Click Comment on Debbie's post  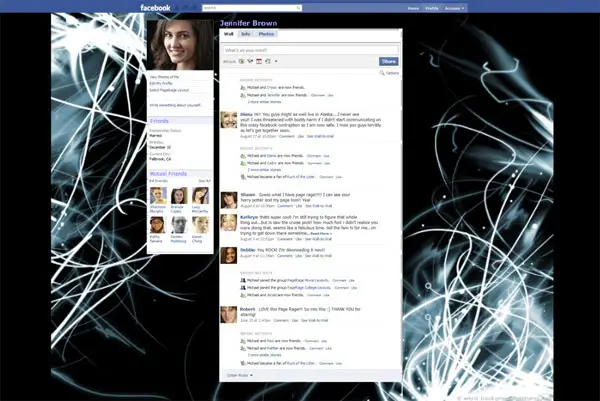click(285, 256)
